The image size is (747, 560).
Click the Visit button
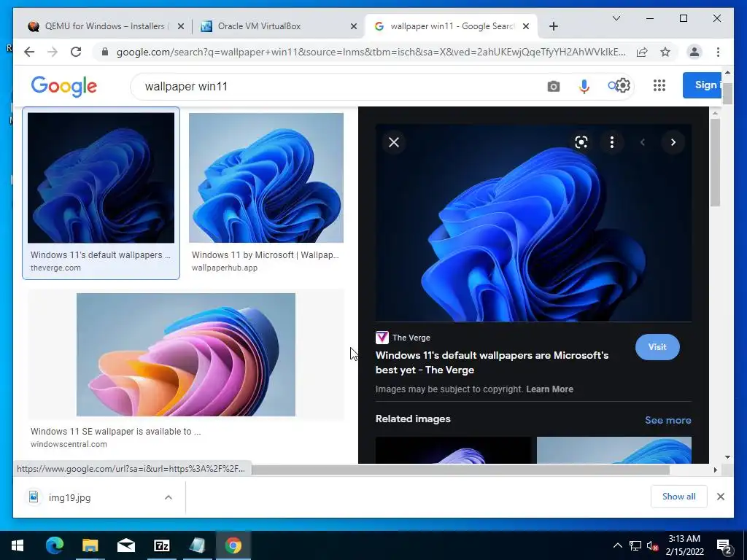pos(657,347)
